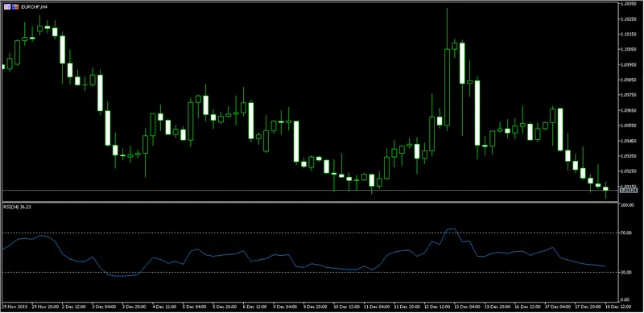Click the second flag icon beside EURCHF
644x313 pixels.
click(x=15, y=7)
